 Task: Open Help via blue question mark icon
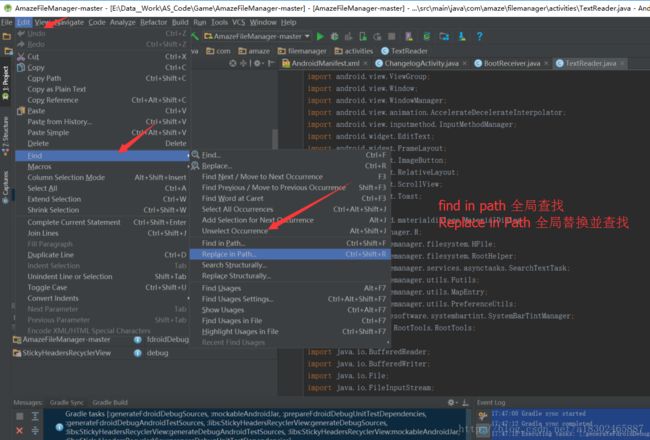(x=480, y=36)
